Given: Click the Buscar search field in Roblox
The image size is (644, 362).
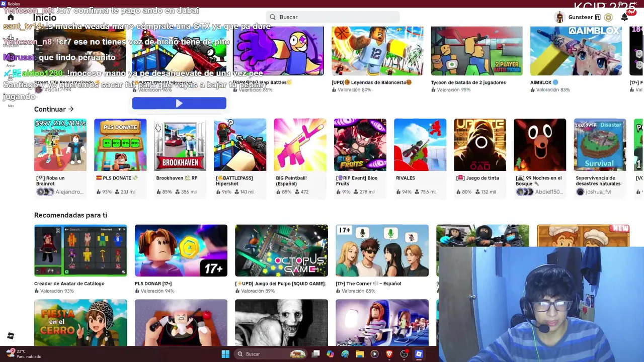Looking at the screenshot, I should (x=333, y=17).
